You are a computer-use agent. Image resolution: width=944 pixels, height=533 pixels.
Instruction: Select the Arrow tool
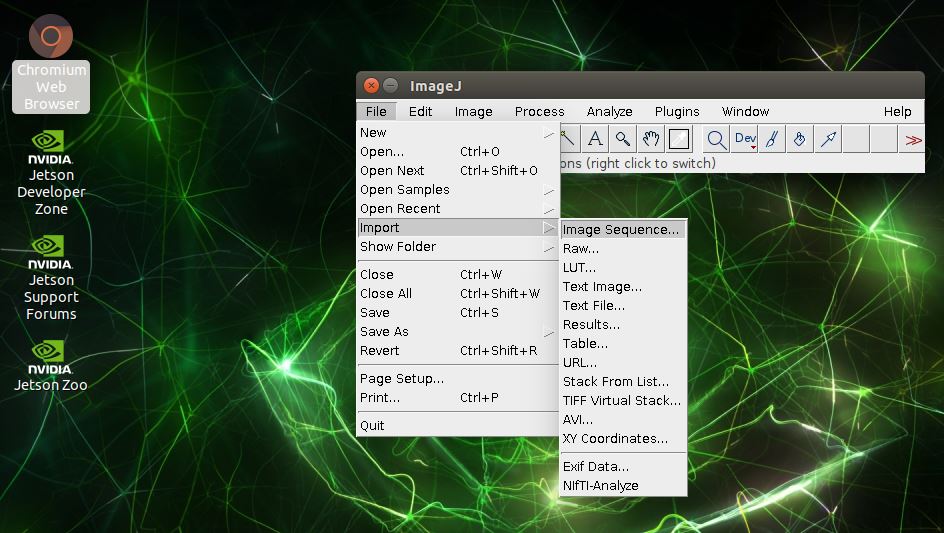828,140
